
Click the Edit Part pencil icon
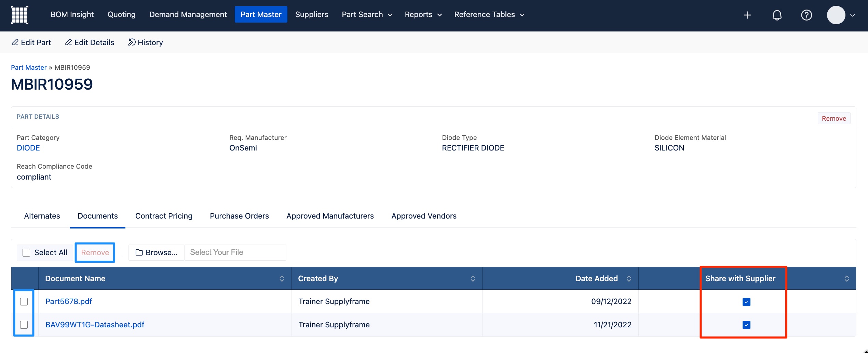(15, 42)
